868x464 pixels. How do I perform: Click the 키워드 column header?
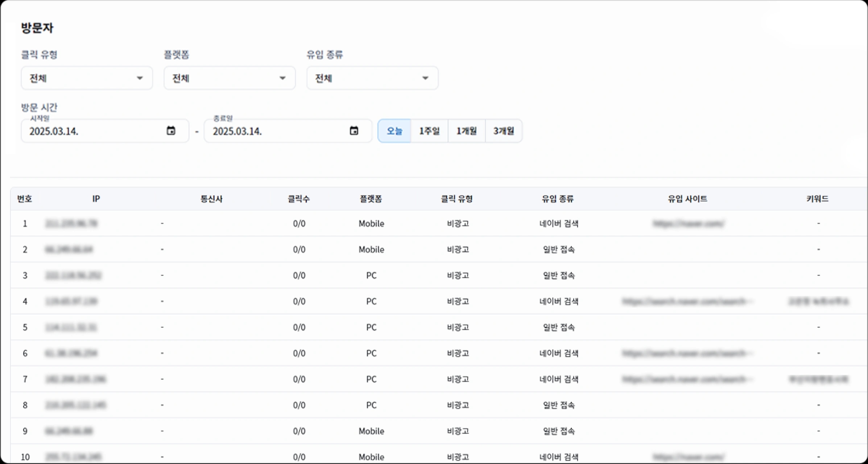tap(818, 199)
